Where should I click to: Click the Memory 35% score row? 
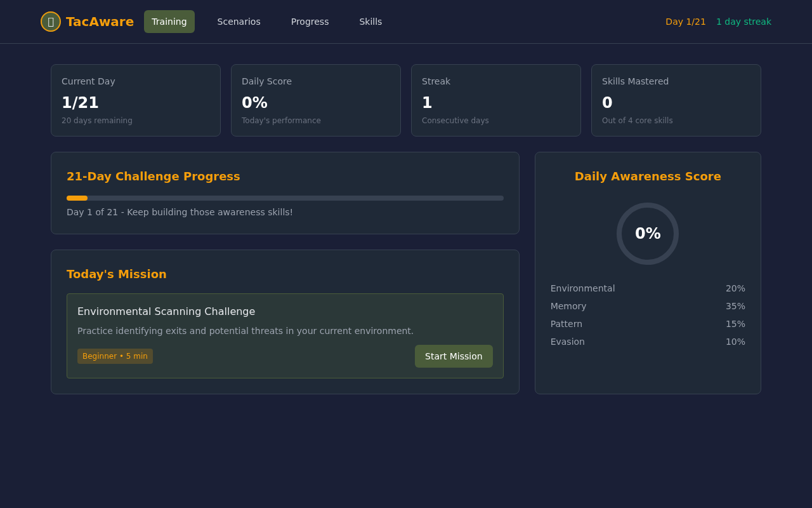click(x=648, y=306)
